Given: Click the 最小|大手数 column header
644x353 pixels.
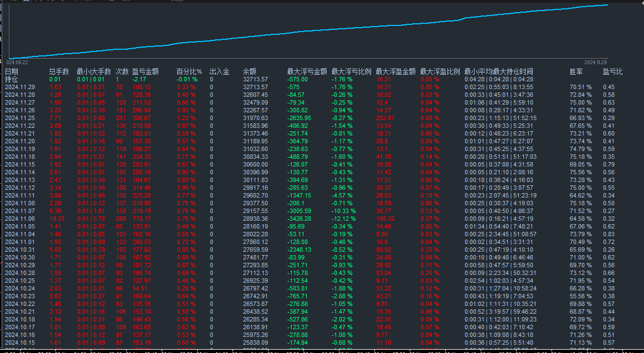Looking at the screenshot, I should click(x=94, y=71).
